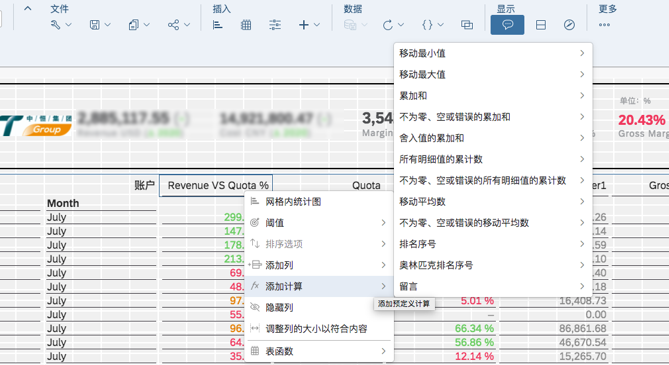669x365 pixels.
Task: Click the copy/duplicate icon in File group
Action: pyautogui.click(x=134, y=25)
